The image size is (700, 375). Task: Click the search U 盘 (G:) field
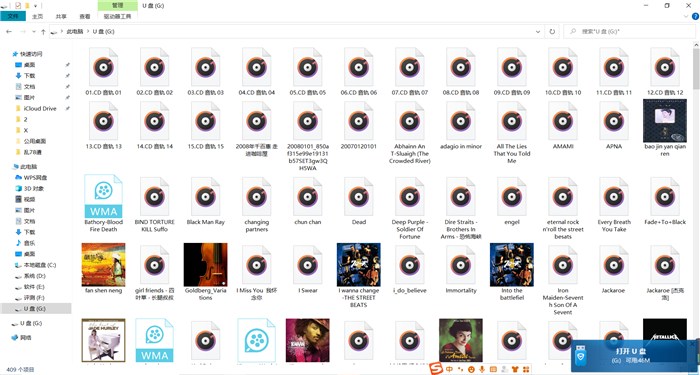click(x=629, y=32)
